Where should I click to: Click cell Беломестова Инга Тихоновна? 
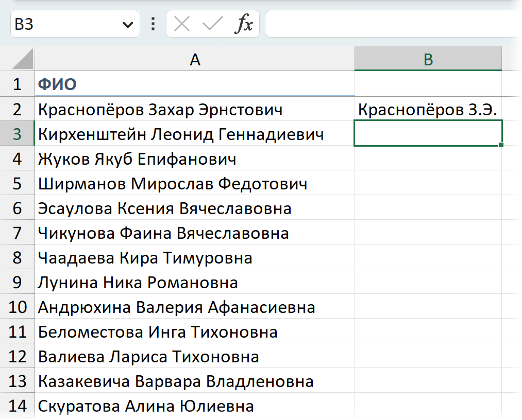pyautogui.click(x=195, y=331)
